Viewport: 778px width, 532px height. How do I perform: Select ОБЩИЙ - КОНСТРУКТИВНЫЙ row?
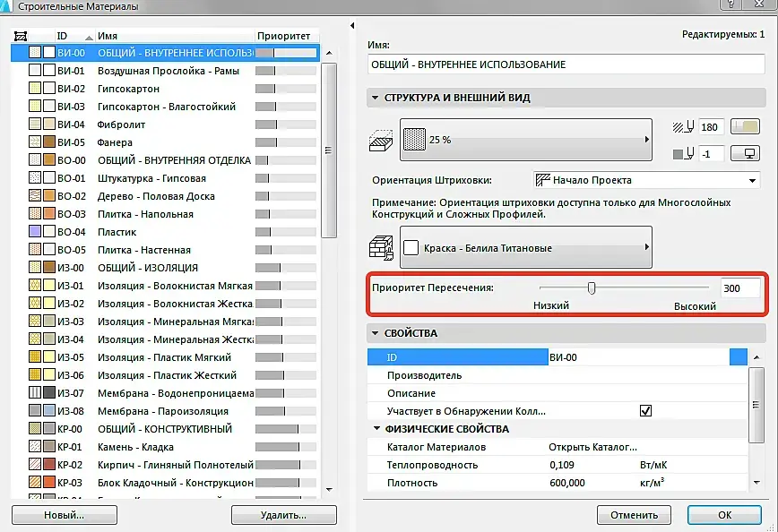(x=165, y=429)
